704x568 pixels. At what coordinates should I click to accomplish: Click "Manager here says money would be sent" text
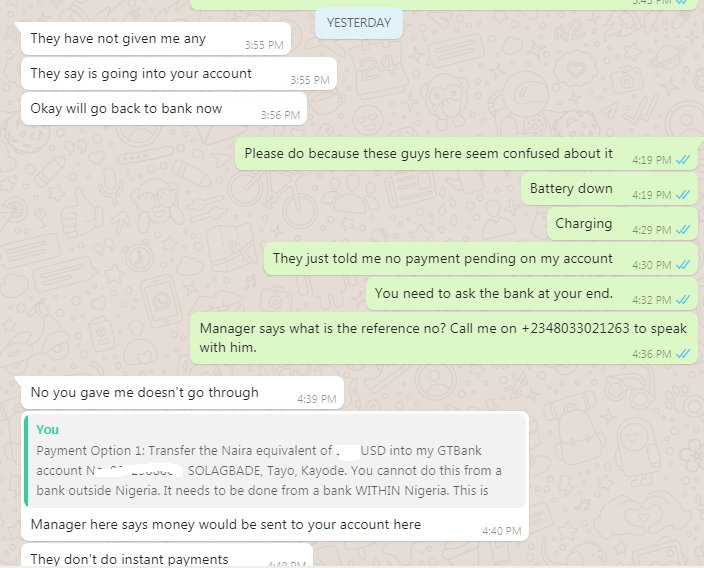click(226, 524)
